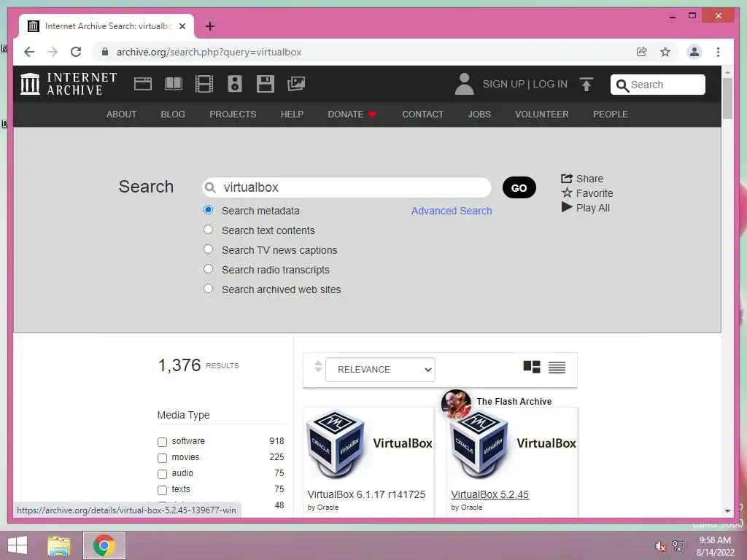
Task: Click the browser forward arrow
Action: (x=53, y=52)
